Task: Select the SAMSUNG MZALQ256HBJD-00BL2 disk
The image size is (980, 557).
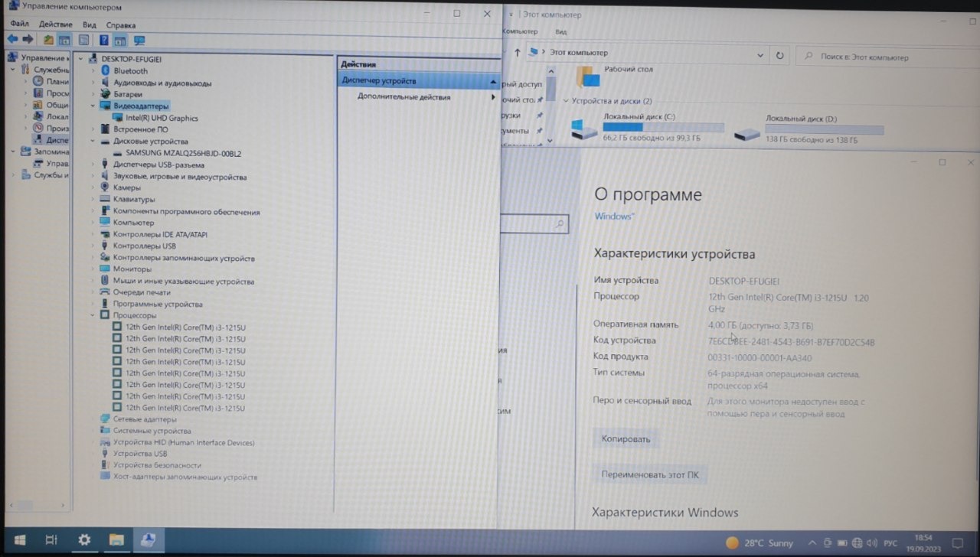Action: pyautogui.click(x=183, y=153)
